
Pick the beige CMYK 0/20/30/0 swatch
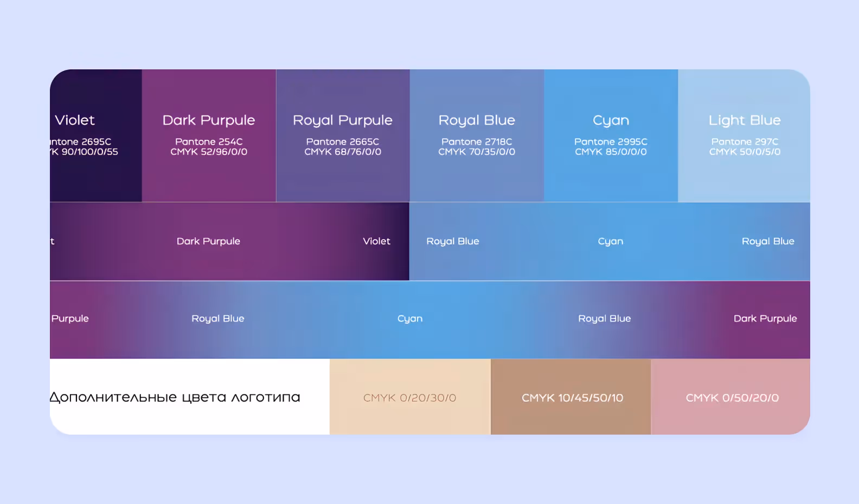(410, 397)
